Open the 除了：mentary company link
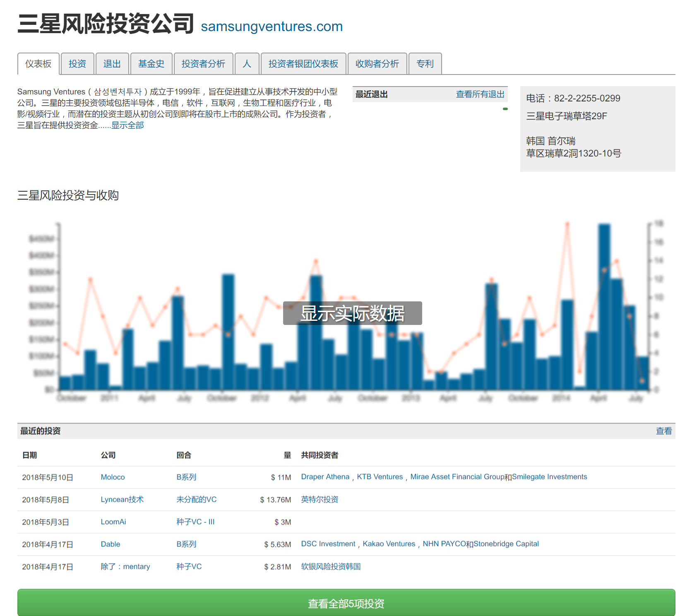The height and width of the screenshot is (616, 697). coord(125,567)
